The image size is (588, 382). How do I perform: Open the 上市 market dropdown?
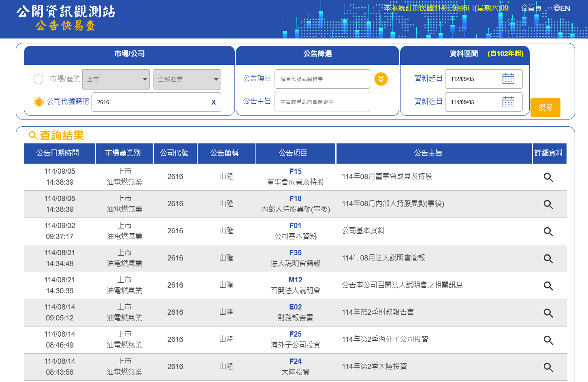point(116,79)
